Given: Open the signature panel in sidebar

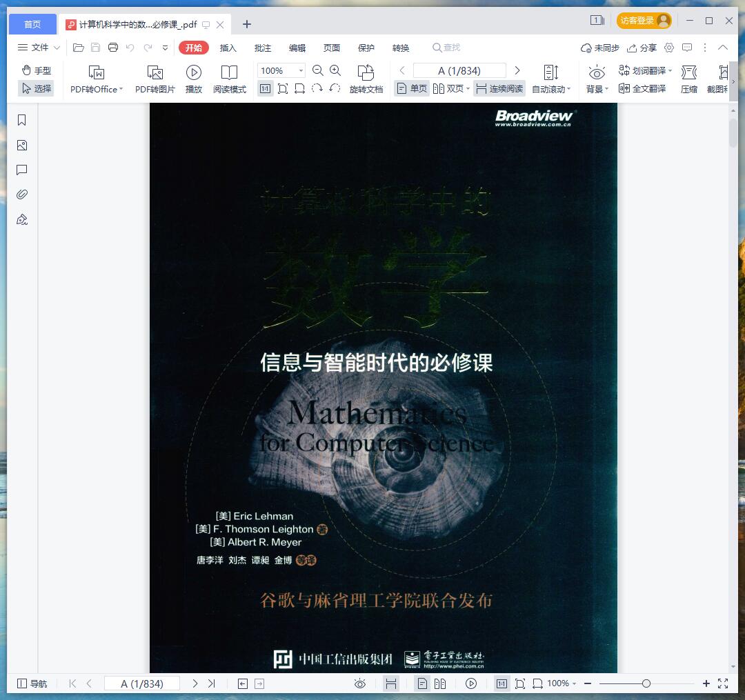Looking at the screenshot, I should click(22, 219).
